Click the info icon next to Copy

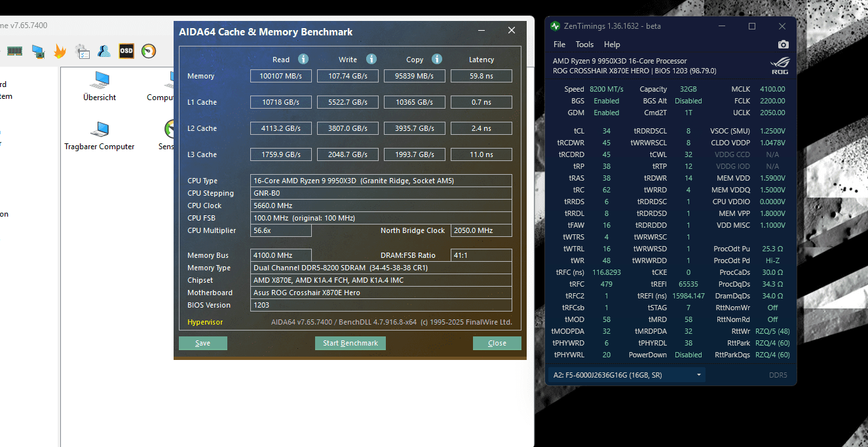[x=437, y=59]
